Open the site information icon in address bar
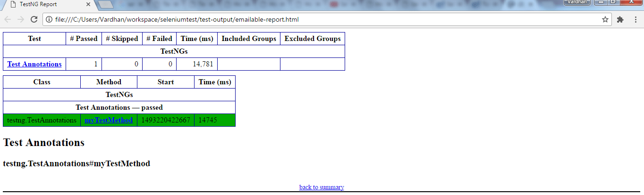 tap(49, 19)
